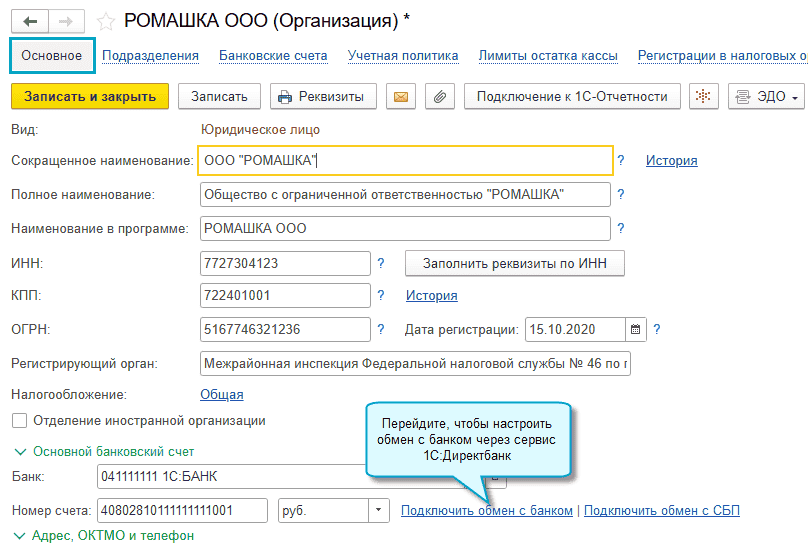Image resolution: width=808 pixels, height=550 pixels.
Task: Mark organization as favorite with star
Action: coord(105,21)
